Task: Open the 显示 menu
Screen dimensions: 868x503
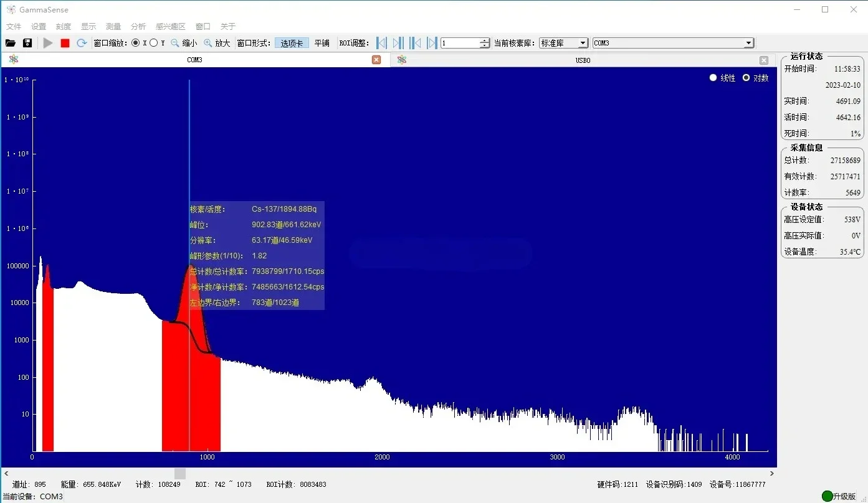Action: pyautogui.click(x=88, y=26)
